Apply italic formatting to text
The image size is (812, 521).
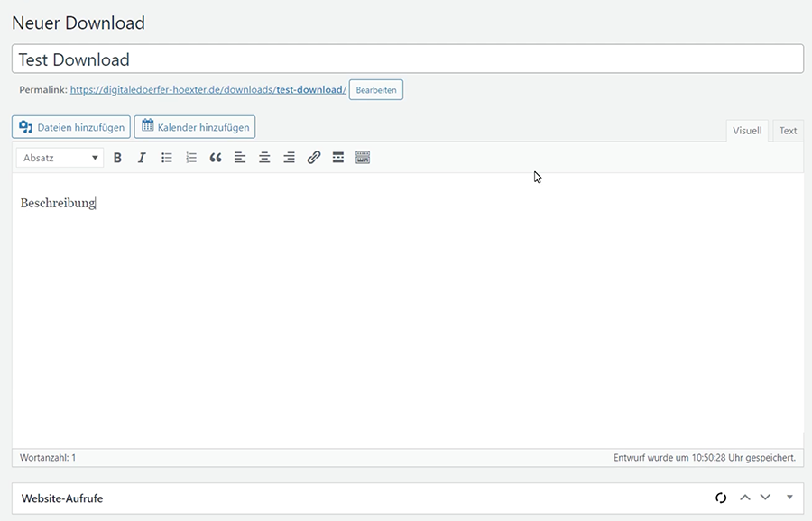click(142, 158)
